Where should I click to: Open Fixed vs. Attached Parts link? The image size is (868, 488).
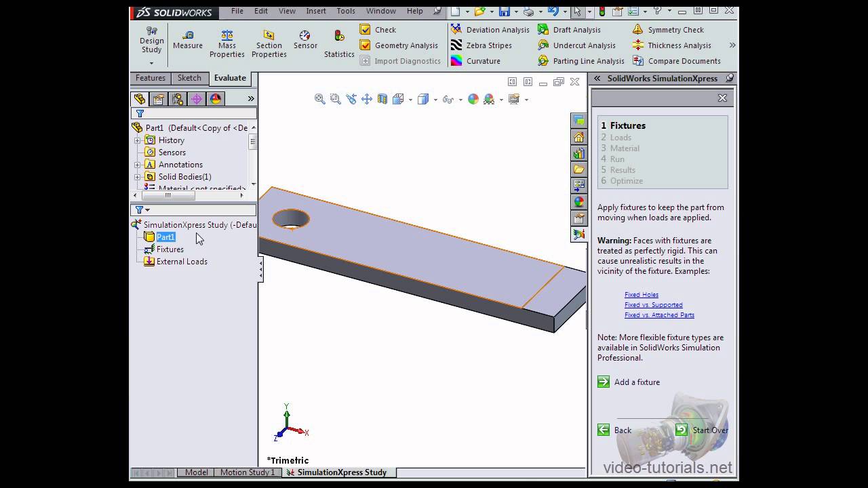659,315
